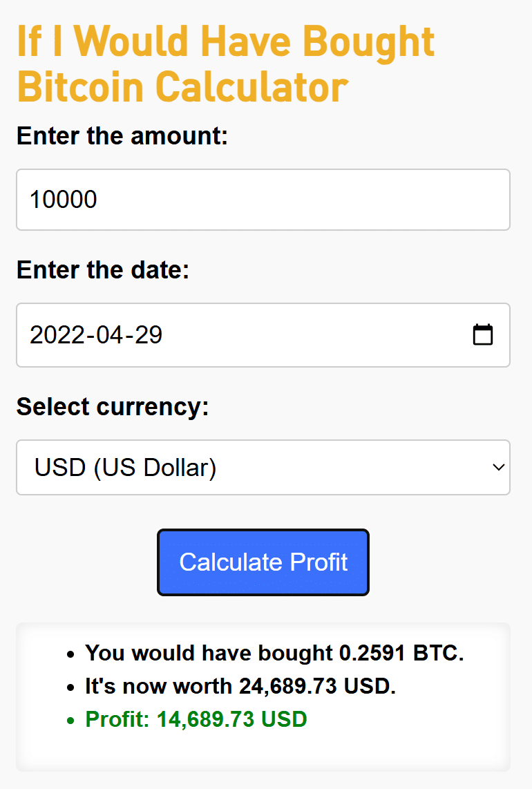Click the 'You would have bought 0.2591 BTC' line

[x=274, y=652]
